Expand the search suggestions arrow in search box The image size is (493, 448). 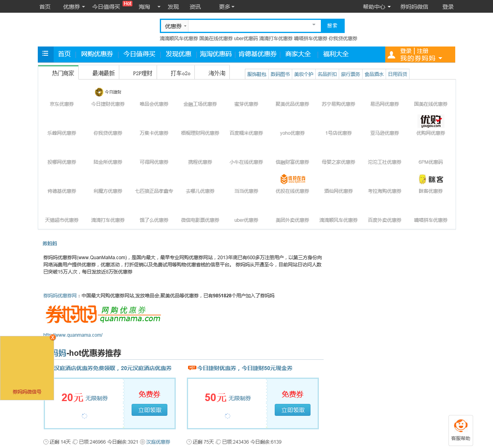click(314, 25)
